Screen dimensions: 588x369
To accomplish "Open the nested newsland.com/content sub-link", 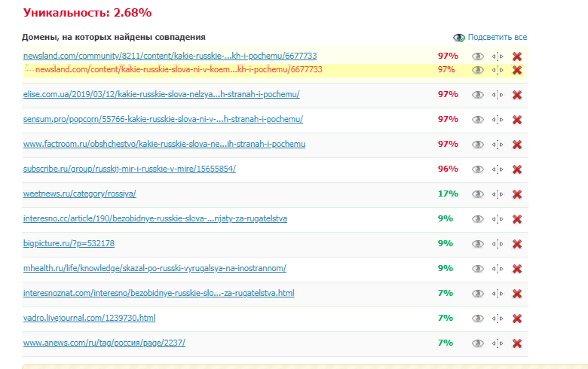I will click(179, 69).
